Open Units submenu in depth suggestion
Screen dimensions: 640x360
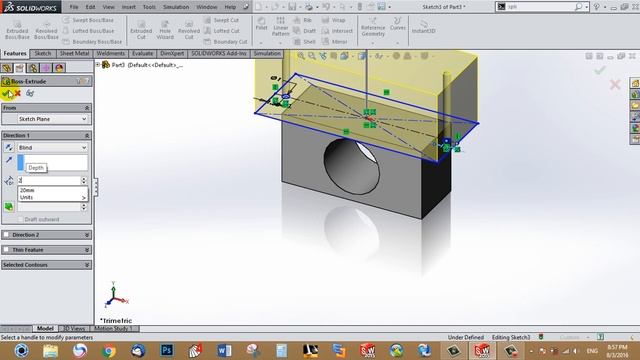pyautogui.click(x=53, y=197)
